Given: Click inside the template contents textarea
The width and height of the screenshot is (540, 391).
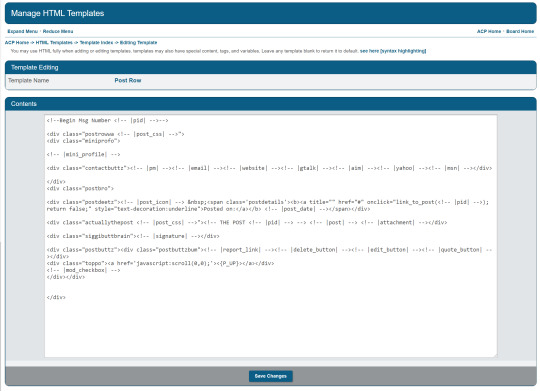Looking at the screenshot, I should point(271,236).
